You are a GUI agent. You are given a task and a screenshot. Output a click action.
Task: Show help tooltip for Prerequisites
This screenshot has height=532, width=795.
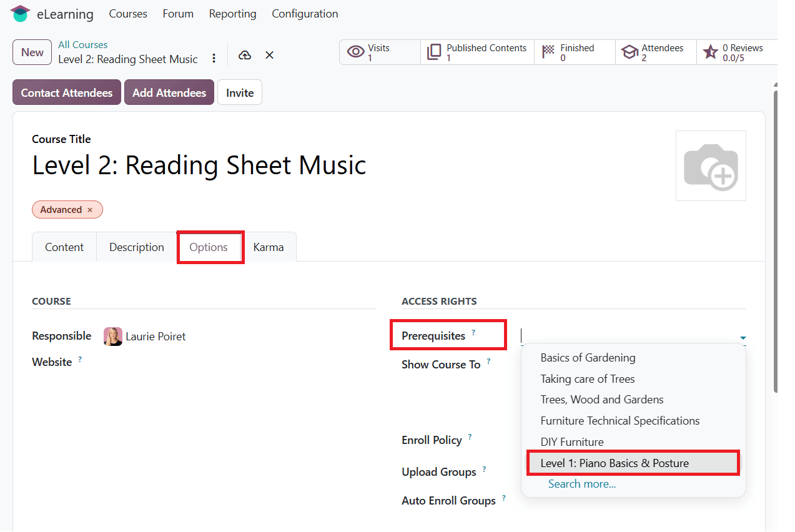(x=473, y=333)
